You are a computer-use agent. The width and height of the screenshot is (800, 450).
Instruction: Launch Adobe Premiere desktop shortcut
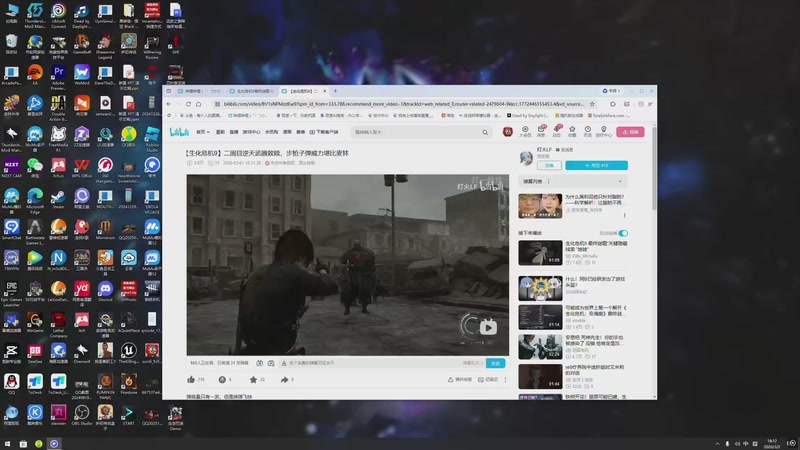click(58, 77)
